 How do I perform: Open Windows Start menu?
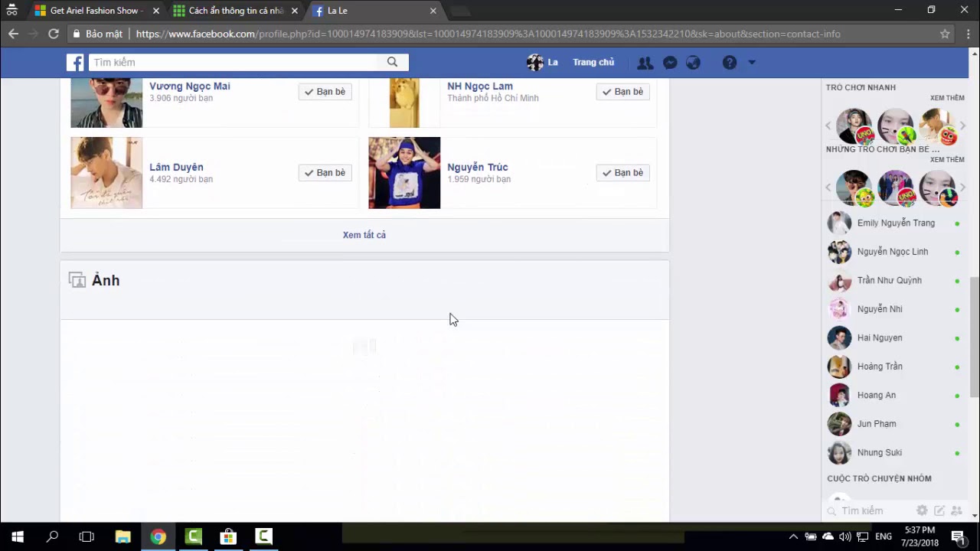18,536
